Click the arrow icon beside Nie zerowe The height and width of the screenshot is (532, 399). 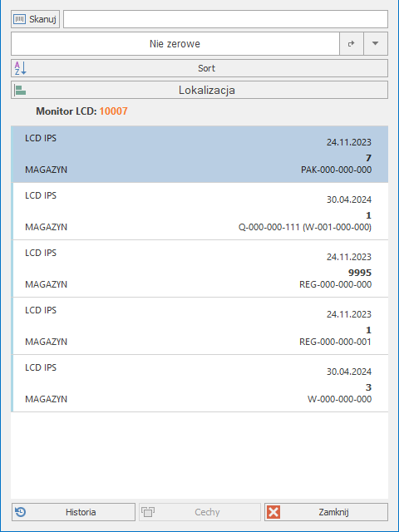352,43
